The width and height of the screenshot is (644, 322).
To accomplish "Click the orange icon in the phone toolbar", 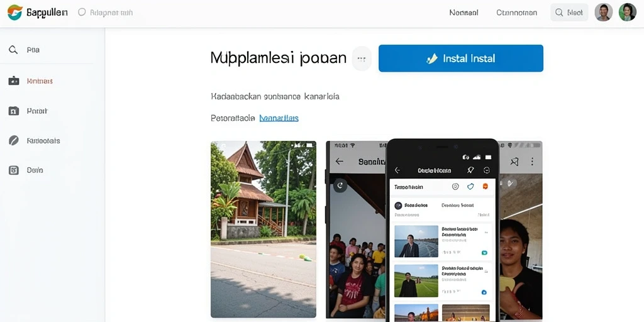I will coord(486,186).
